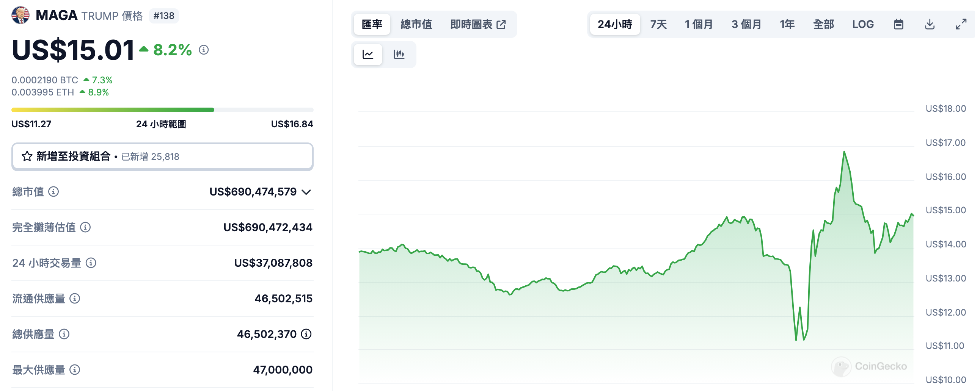Open info icon beside 8.2% price change
This screenshot has height=391, width=980.
(204, 50)
